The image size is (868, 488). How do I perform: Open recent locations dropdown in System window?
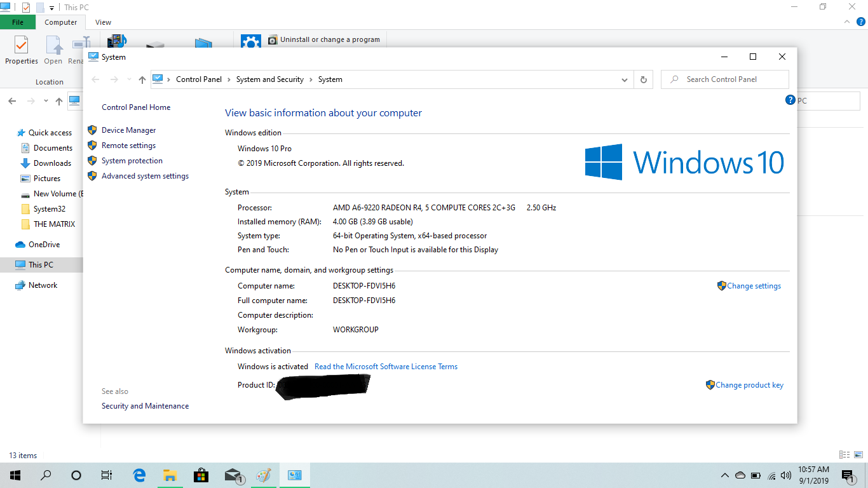click(129, 79)
